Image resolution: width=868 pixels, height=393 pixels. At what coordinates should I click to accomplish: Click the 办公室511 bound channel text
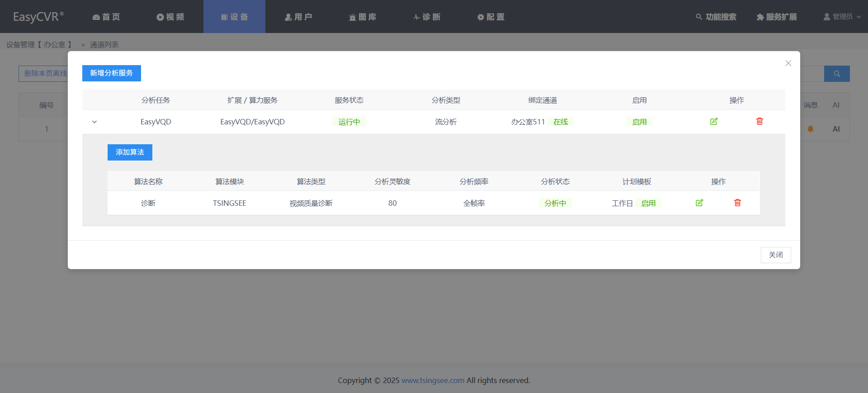tap(528, 122)
